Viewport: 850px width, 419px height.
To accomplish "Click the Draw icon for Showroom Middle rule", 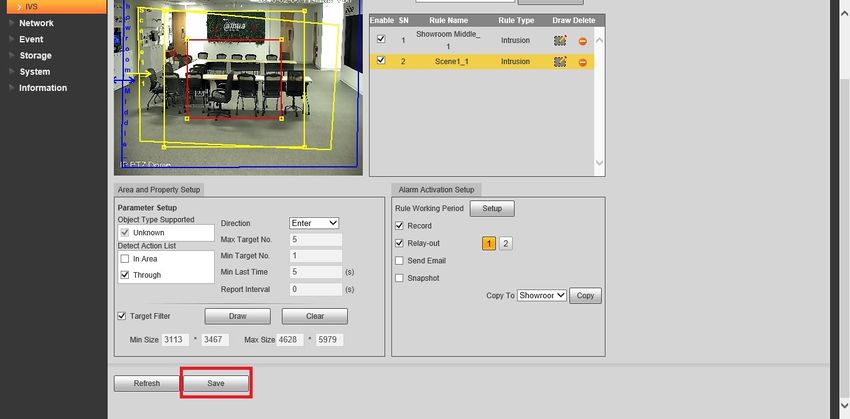I will point(560,41).
